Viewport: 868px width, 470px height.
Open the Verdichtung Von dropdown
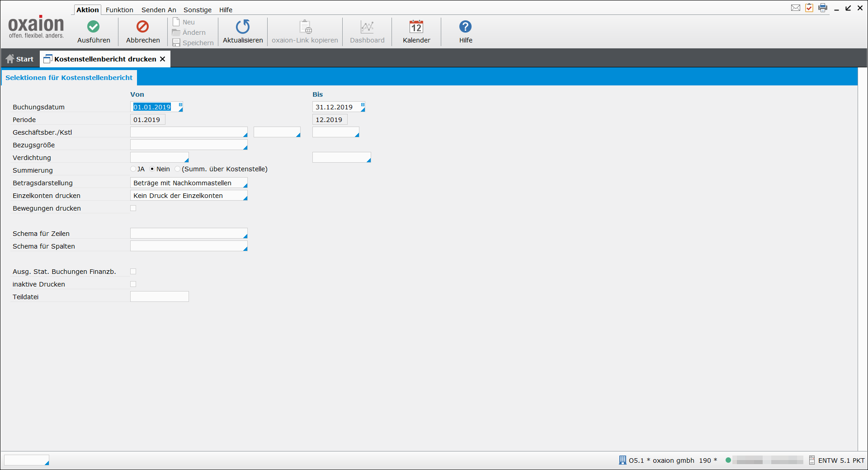(186, 160)
